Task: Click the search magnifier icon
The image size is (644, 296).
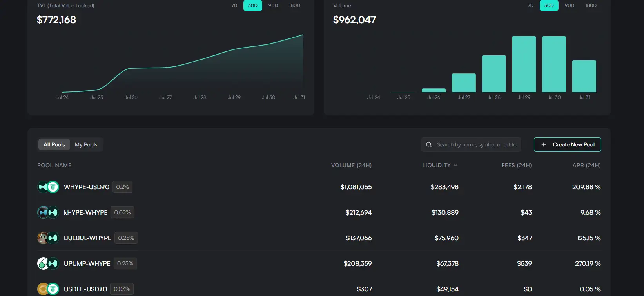Action: pos(429,144)
